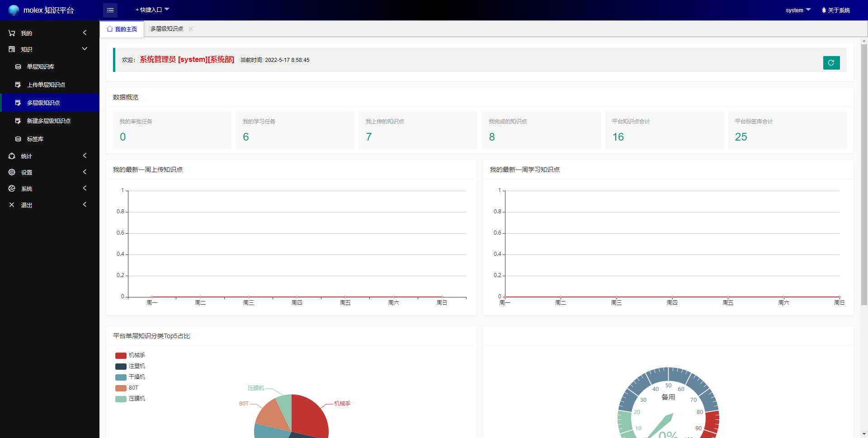Screen dimensions: 868x438
Task: Click the database icon for 单层知识库
Action: click(18, 66)
